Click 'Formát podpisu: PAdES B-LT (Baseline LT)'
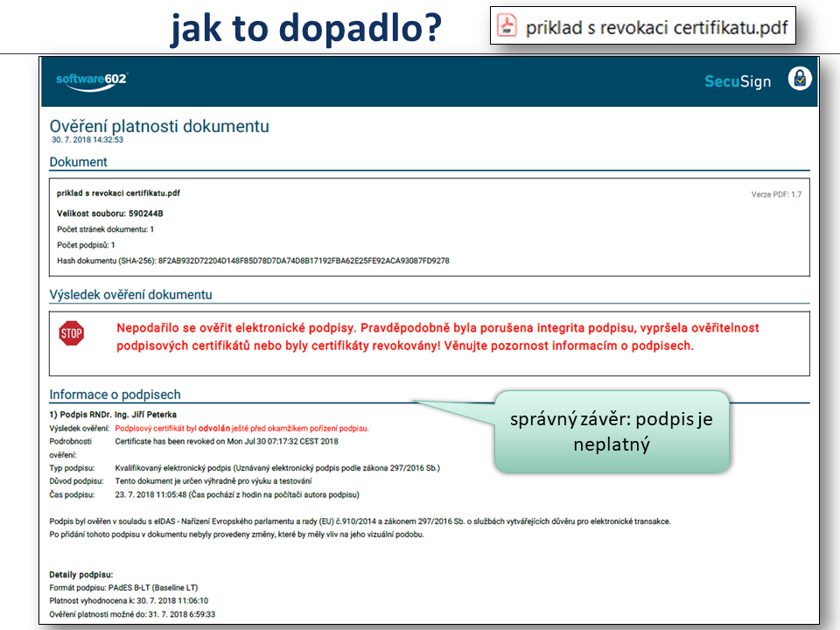 click(x=123, y=588)
